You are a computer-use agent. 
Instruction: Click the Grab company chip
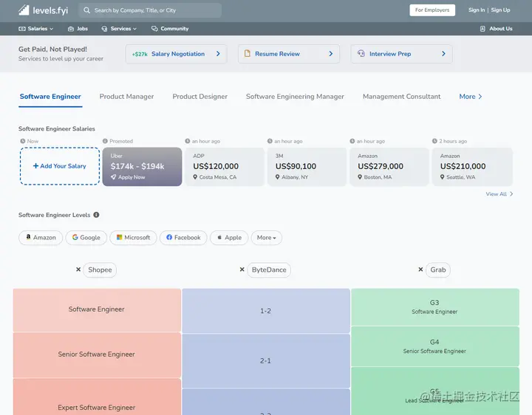click(438, 270)
